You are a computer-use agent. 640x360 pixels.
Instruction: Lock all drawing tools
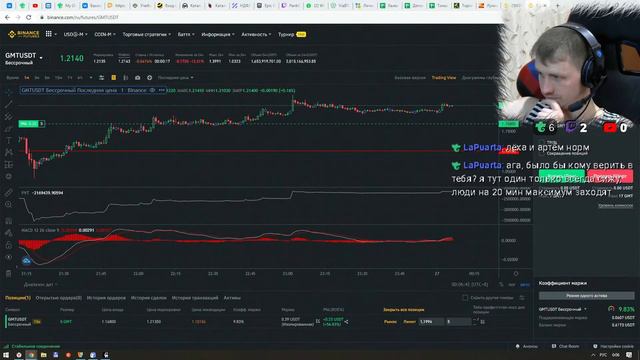[x=9, y=245]
